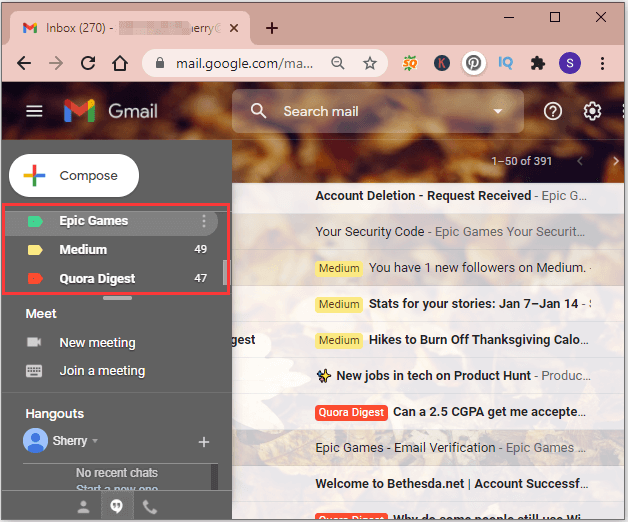Go forward in browser
This screenshot has width=628, height=522.
[x=56, y=63]
